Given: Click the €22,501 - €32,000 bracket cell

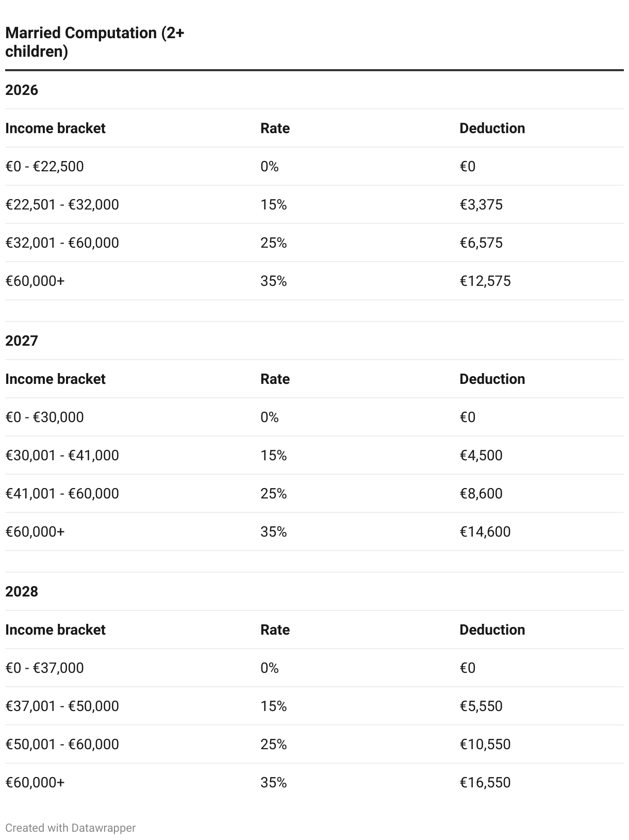Looking at the screenshot, I should point(62,205).
